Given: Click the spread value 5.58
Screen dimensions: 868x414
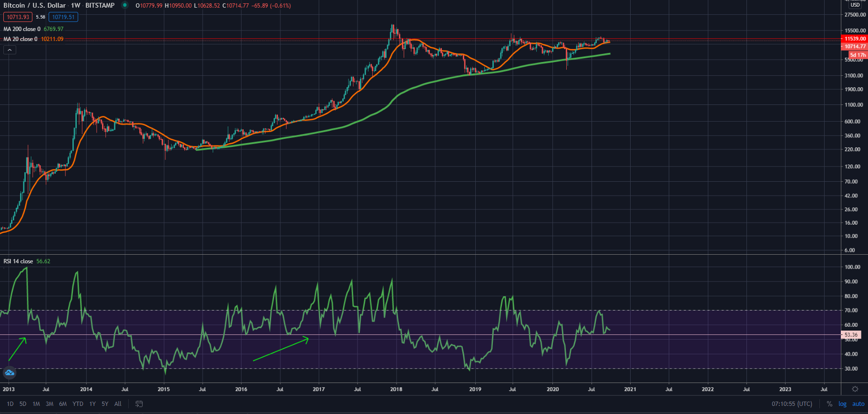Looking at the screenshot, I should 41,17.
